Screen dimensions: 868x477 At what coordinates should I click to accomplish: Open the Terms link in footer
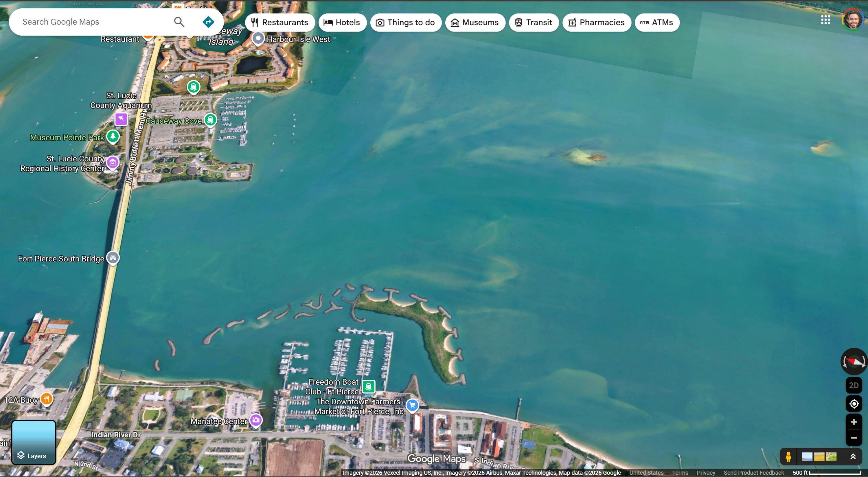coord(680,473)
